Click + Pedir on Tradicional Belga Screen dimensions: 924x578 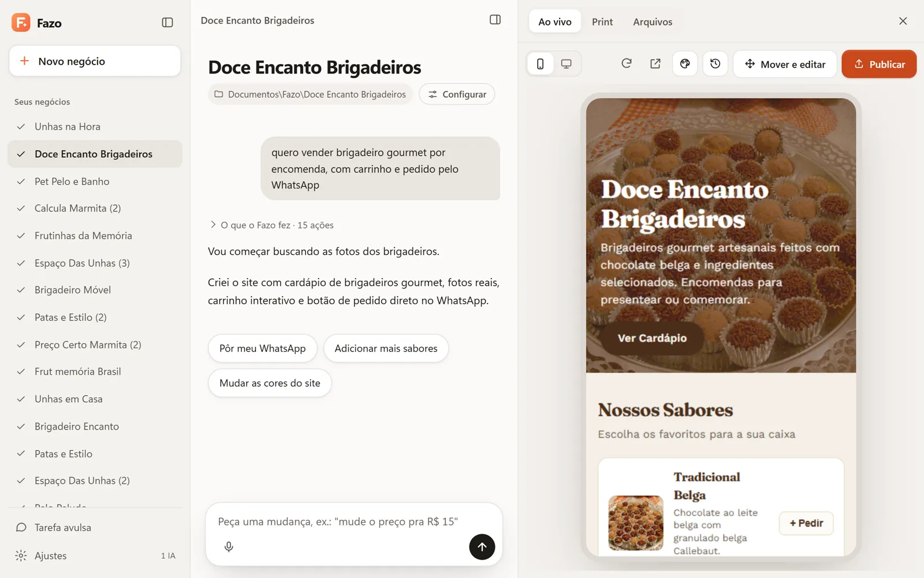(806, 523)
